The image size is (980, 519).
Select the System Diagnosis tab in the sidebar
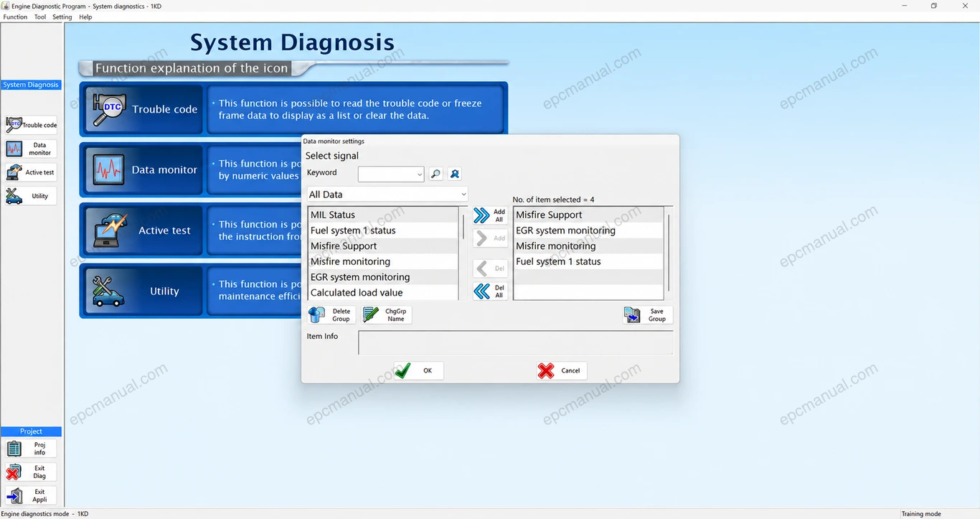[x=31, y=85]
